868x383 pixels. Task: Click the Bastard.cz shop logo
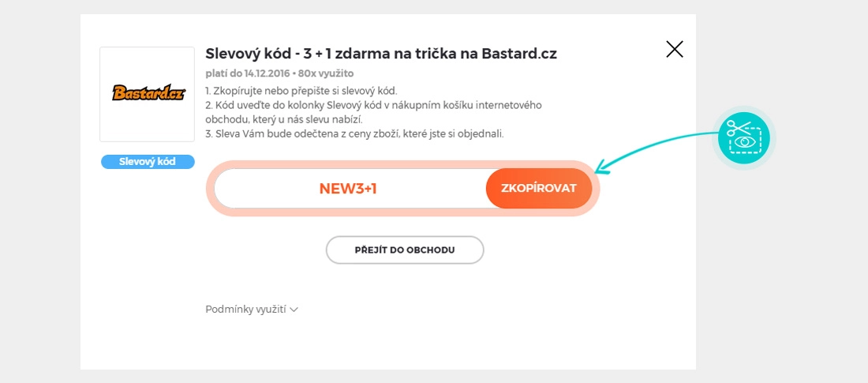coord(147,93)
